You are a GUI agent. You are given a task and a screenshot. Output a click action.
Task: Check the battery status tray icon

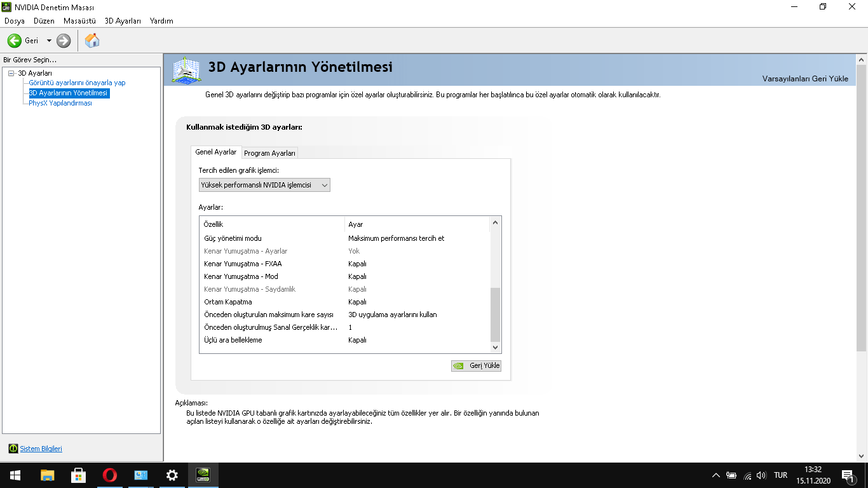(731, 475)
